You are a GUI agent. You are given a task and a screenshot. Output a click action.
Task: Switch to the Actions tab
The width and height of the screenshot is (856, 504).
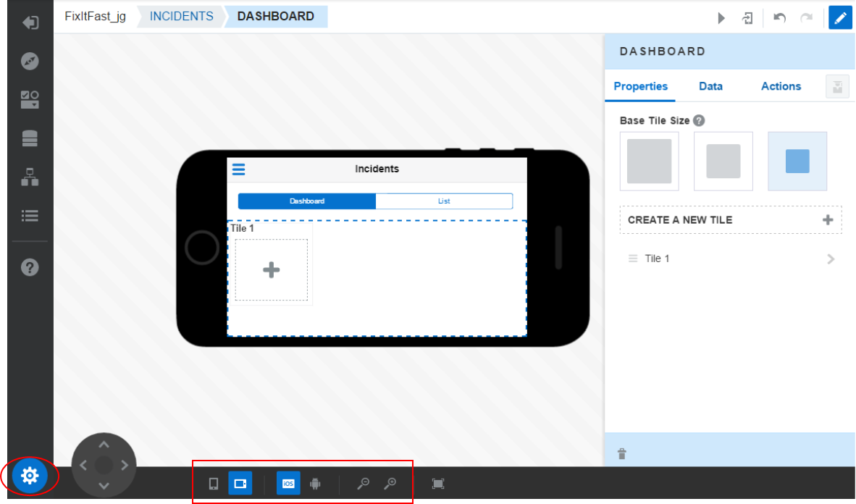coord(781,86)
